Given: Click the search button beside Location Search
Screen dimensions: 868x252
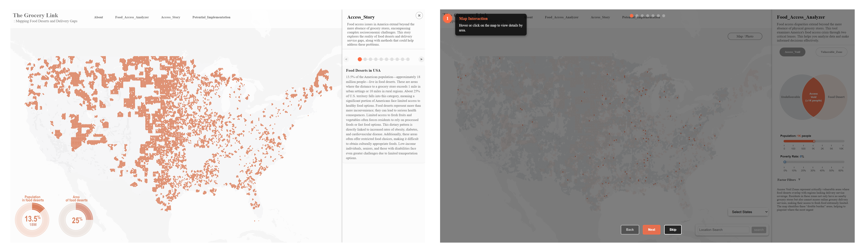Looking at the screenshot, I should [759, 230].
